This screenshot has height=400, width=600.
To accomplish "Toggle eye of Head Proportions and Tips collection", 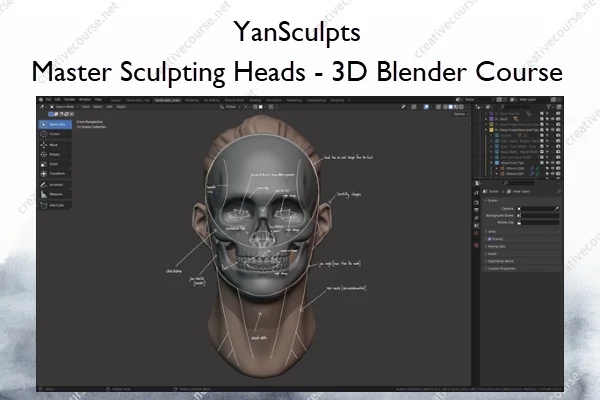I will [553, 130].
